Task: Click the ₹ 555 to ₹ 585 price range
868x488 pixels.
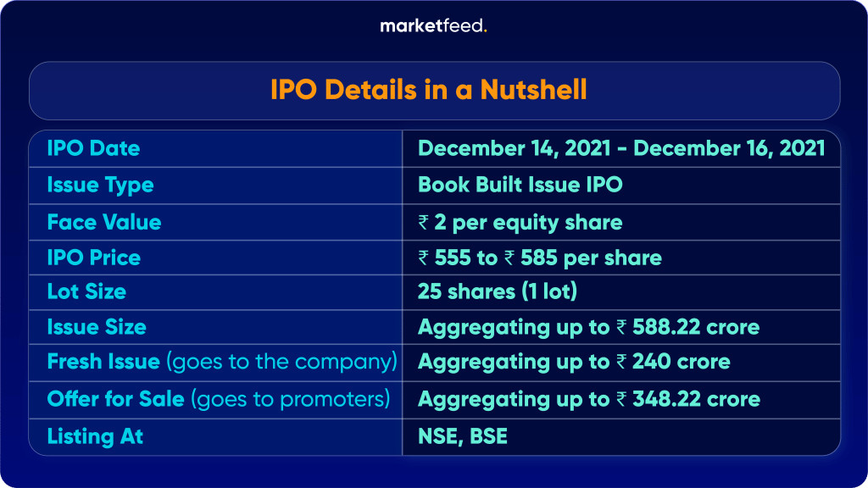Action: click(x=539, y=258)
